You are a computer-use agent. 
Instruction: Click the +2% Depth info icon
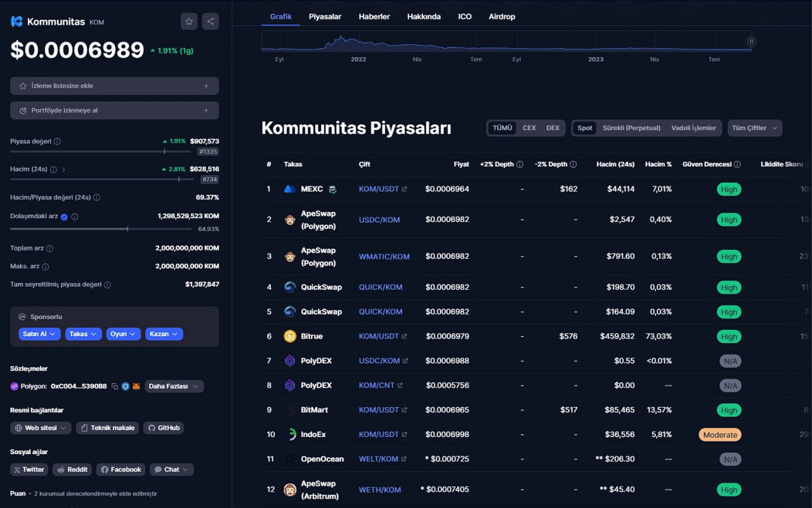point(520,164)
